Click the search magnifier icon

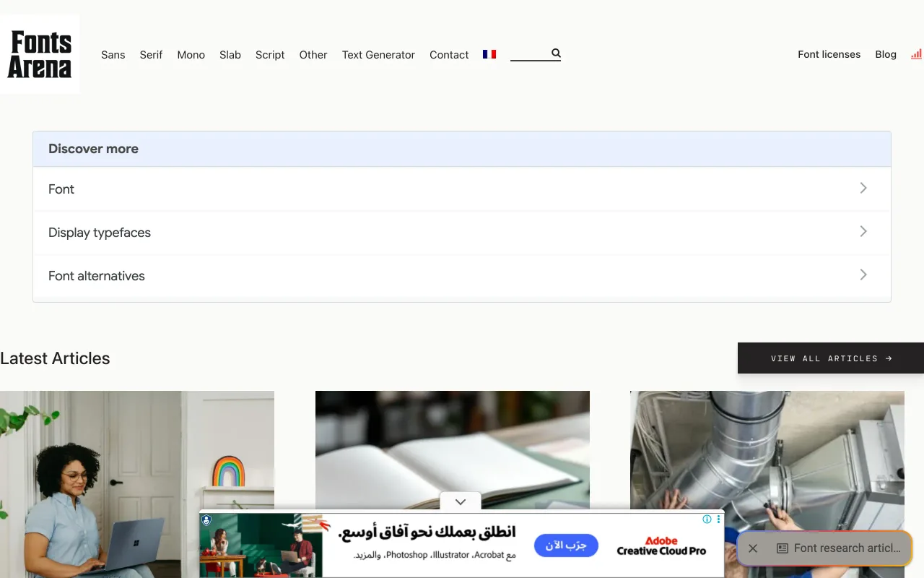click(x=556, y=53)
